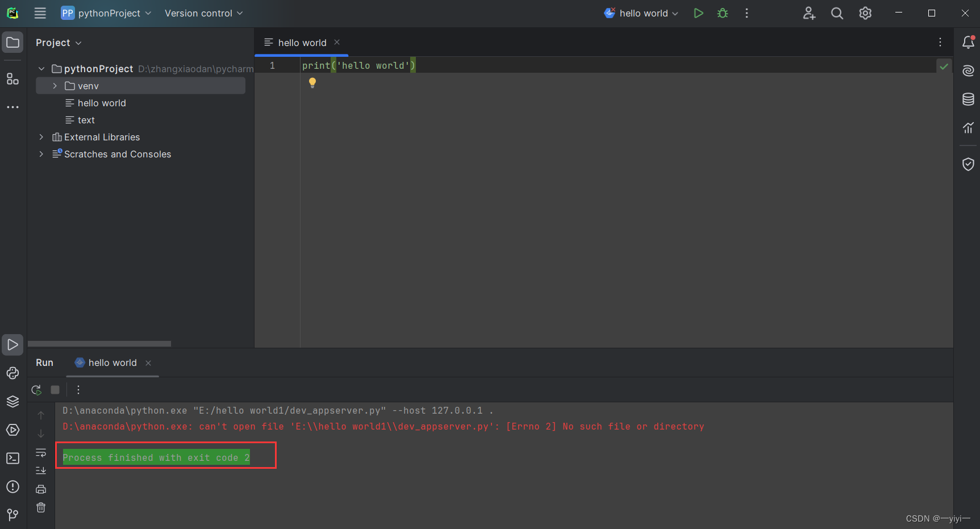980x529 pixels.
Task: Open the hello world run configuration dropdown
Action: [641, 13]
